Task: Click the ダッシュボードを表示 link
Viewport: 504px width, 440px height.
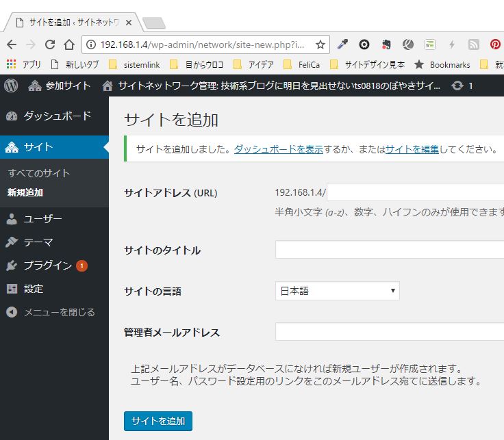Action: pyautogui.click(x=278, y=149)
